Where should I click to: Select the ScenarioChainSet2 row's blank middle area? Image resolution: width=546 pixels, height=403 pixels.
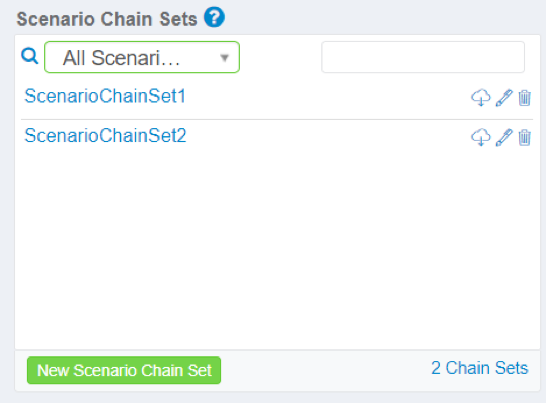[x=327, y=137]
